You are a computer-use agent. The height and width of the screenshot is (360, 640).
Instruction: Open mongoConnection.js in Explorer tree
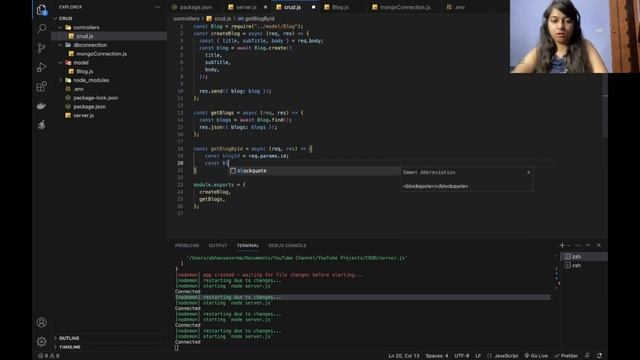point(101,54)
